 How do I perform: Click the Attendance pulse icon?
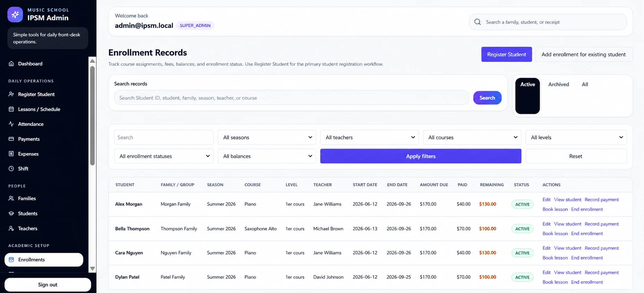11,124
